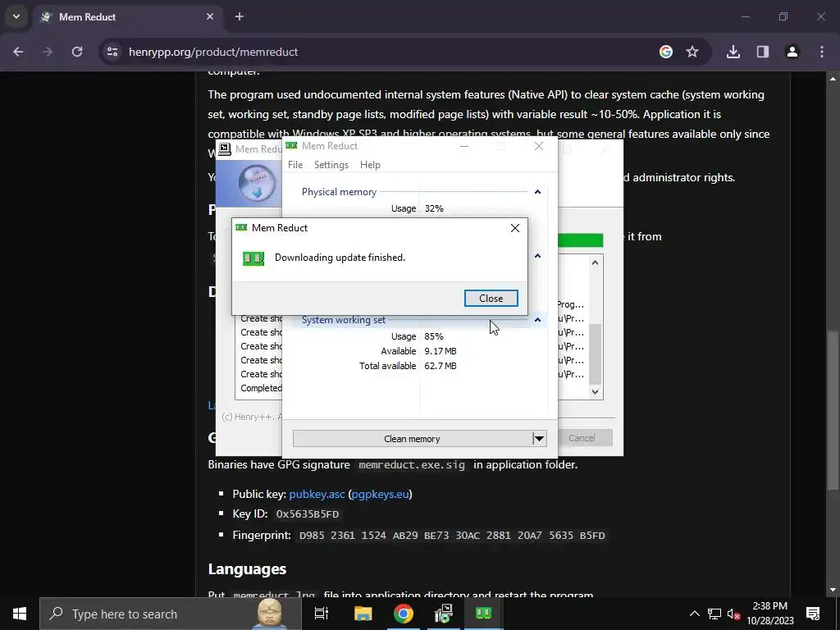View site information icon in address bar
This screenshot has height=630, width=840.
(x=112, y=52)
